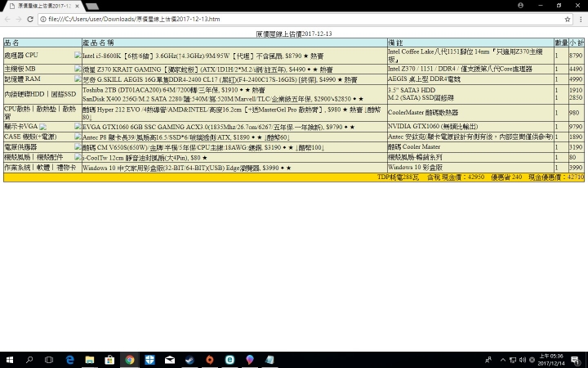Open the People icon in system tray
Screen dimensions: 588x368
pyautogui.click(x=488, y=360)
